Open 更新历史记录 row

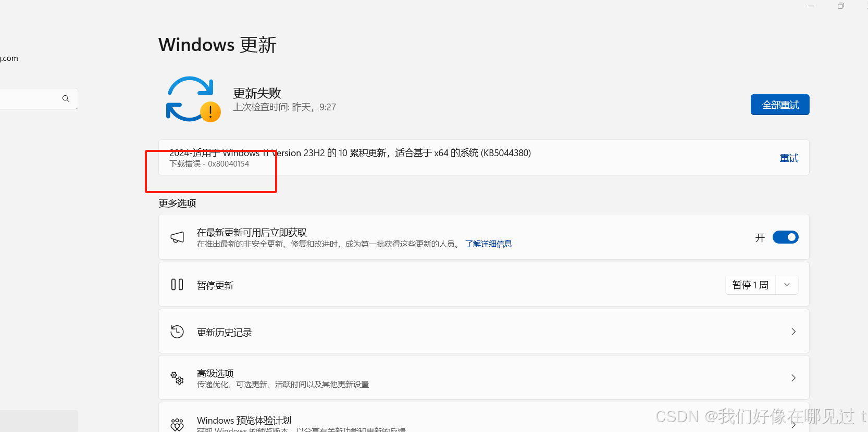484,332
